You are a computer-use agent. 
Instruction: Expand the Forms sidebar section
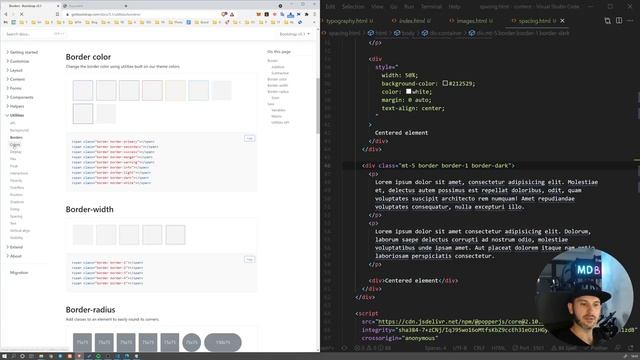[14, 88]
